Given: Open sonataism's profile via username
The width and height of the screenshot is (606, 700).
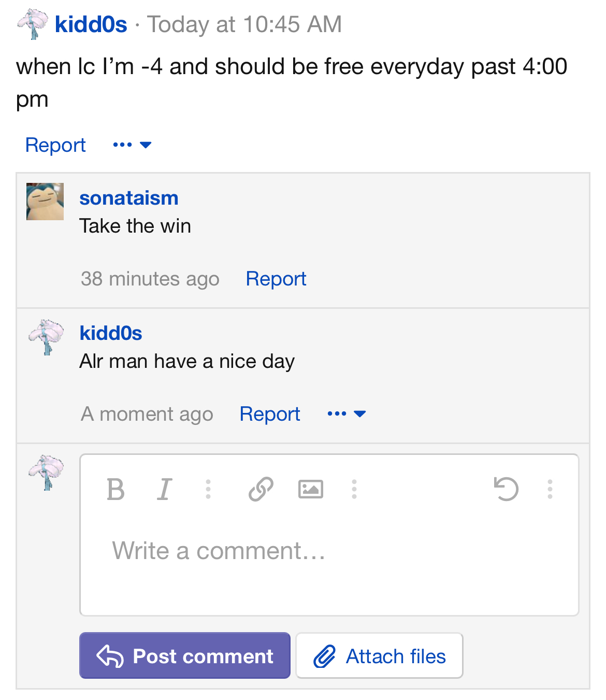Looking at the screenshot, I should (129, 198).
